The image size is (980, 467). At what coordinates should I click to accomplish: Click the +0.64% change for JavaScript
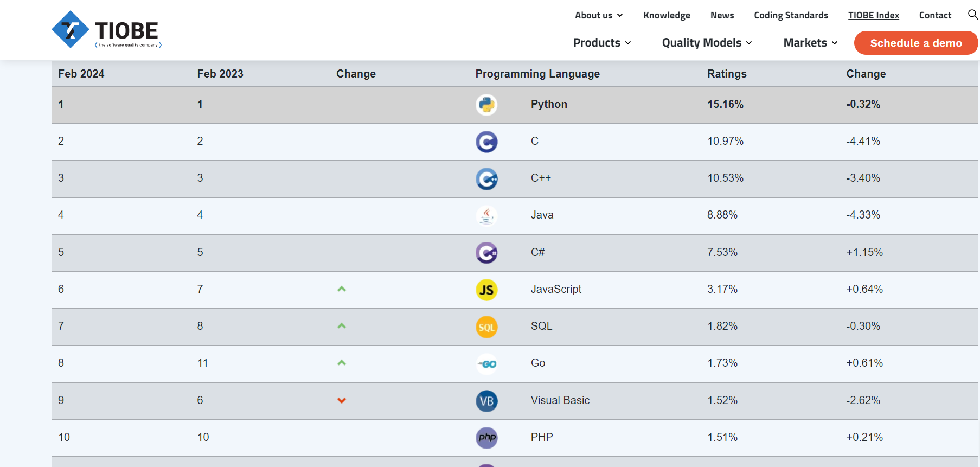coord(864,289)
